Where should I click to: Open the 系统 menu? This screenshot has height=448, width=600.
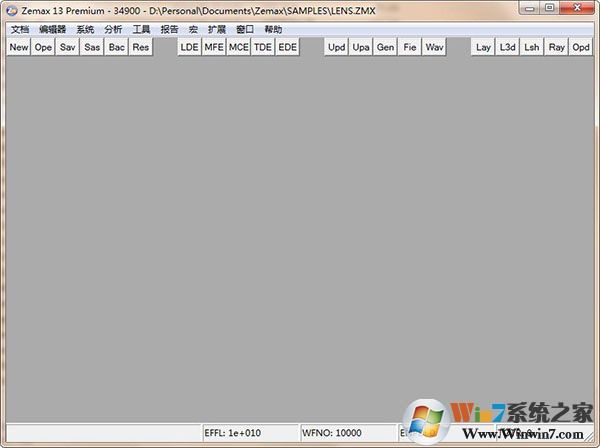click(x=85, y=29)
